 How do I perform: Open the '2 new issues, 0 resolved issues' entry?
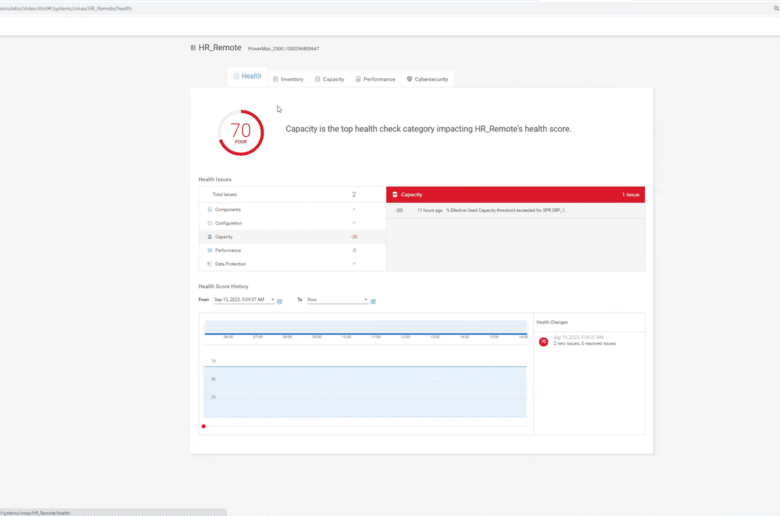tap(585, 343)
